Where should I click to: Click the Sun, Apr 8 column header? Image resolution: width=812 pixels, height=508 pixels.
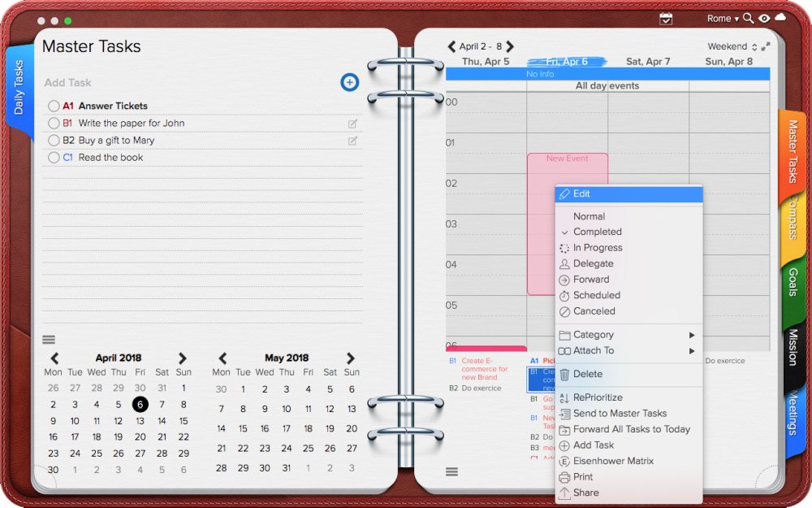pyautogui.click(x=728, y=62)
